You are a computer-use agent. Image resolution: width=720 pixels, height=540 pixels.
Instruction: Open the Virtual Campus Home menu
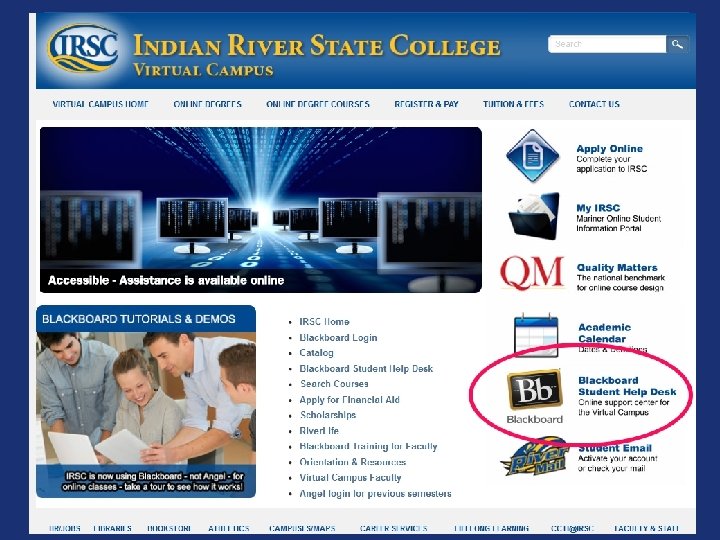pyautogui.click(x=101, y=104)
